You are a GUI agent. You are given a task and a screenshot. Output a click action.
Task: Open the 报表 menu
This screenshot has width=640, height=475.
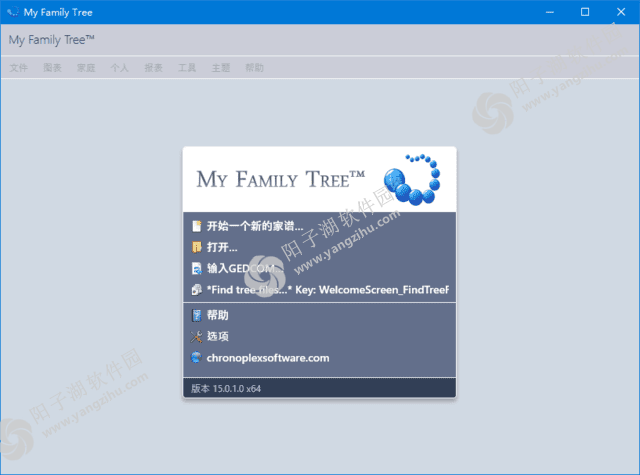click(x=153, y=68)
